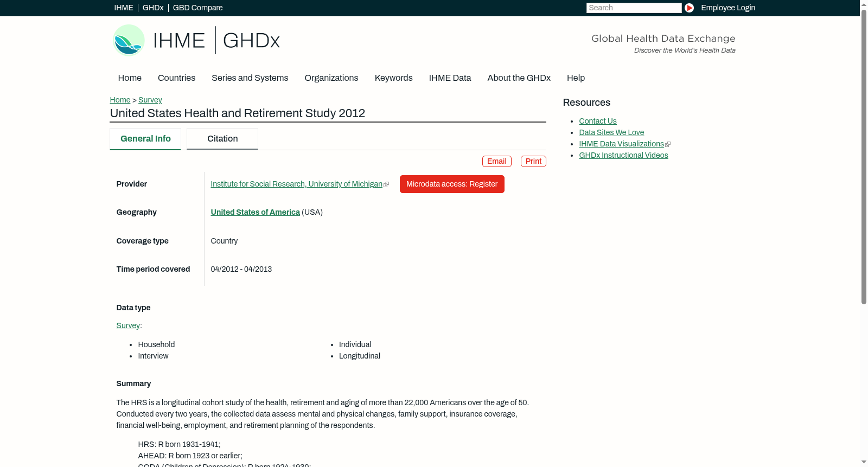Screen dimensions: 868x467
Task: Click the Geography field label
Action: 137,212
